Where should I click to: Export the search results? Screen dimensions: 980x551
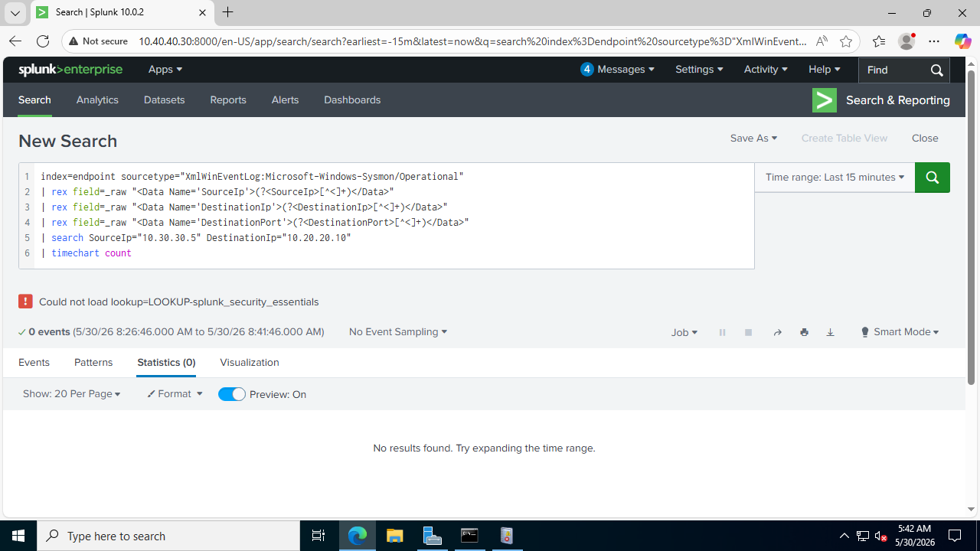(x=830, y=332)
